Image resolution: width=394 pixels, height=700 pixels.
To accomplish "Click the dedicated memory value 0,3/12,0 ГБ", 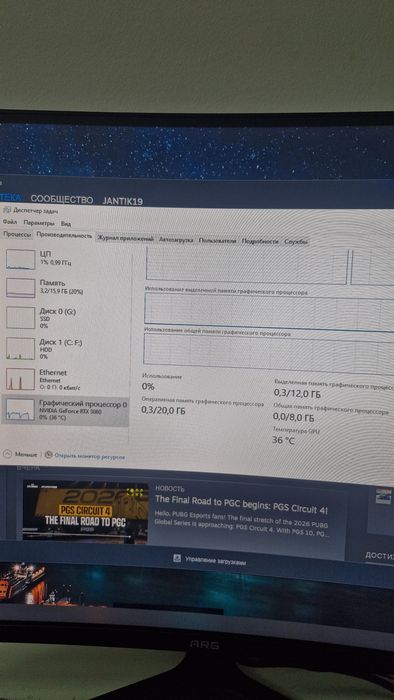I will pyautogui.click(x=297, y=394).
